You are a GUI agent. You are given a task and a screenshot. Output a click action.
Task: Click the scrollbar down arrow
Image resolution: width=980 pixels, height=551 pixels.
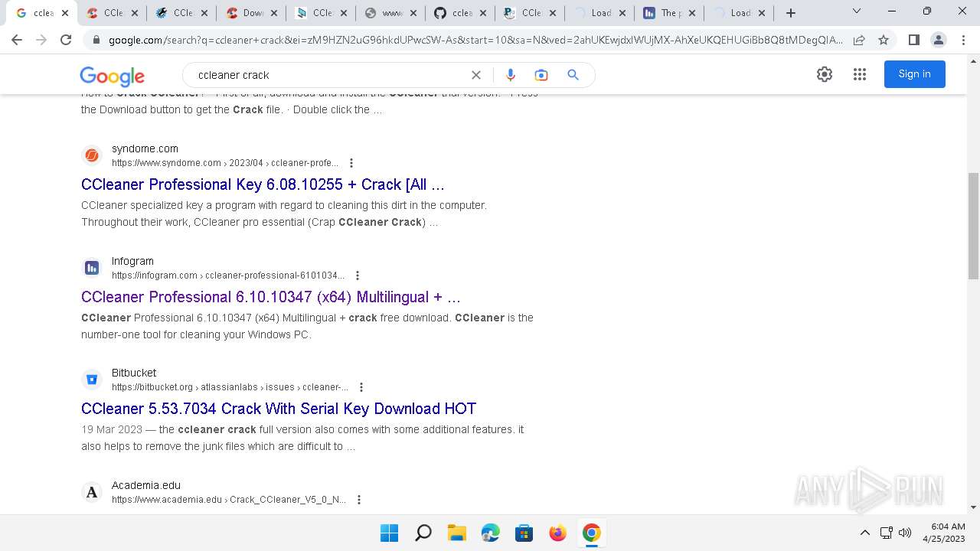click(x=973, y=507)
